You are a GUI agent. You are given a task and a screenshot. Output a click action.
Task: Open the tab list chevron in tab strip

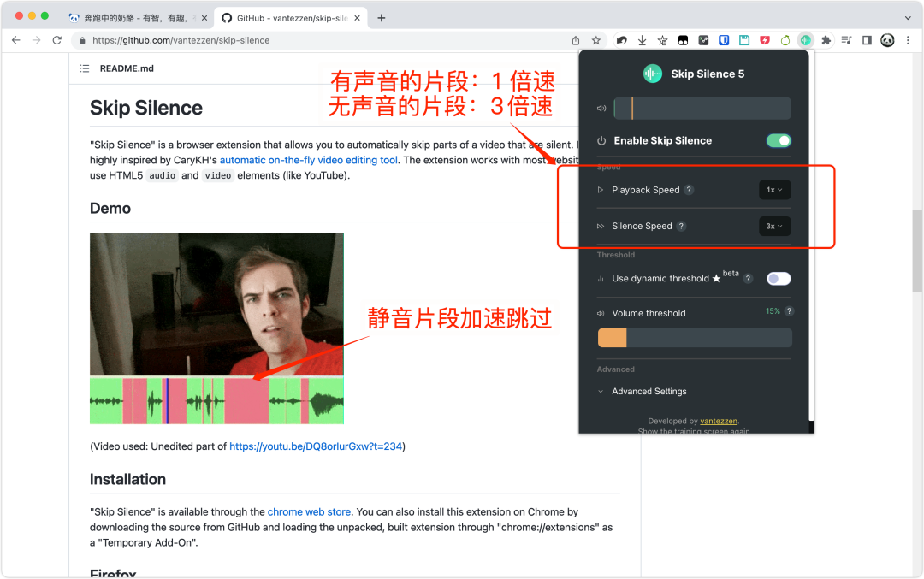click(908, 18)
